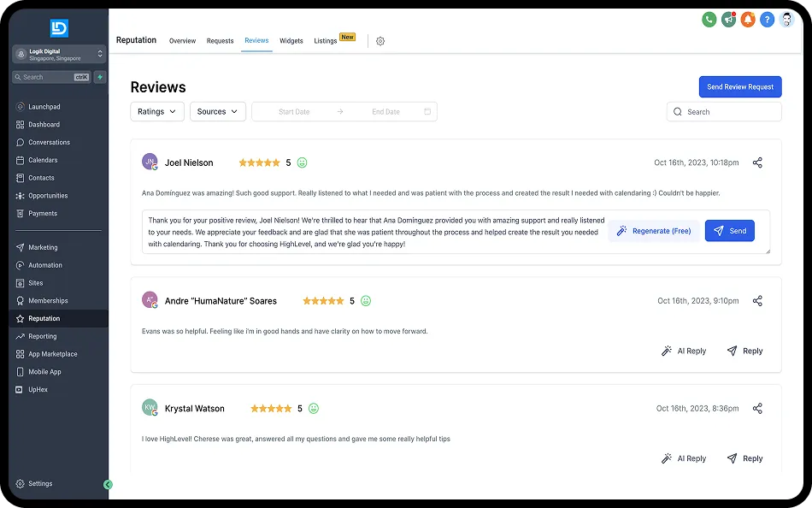Screen dimensions: 812x508
Task: Open Reputation settings gear icon
Action: (380, 41)
